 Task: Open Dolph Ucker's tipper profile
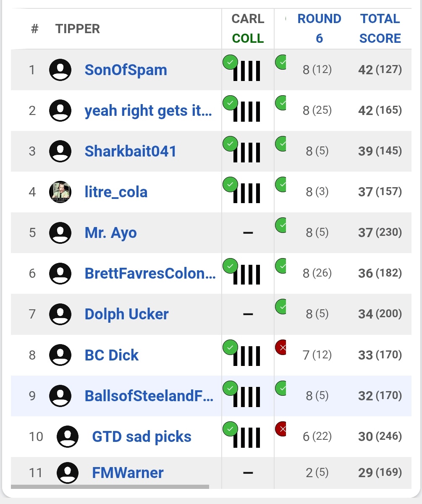coord(126,314)
